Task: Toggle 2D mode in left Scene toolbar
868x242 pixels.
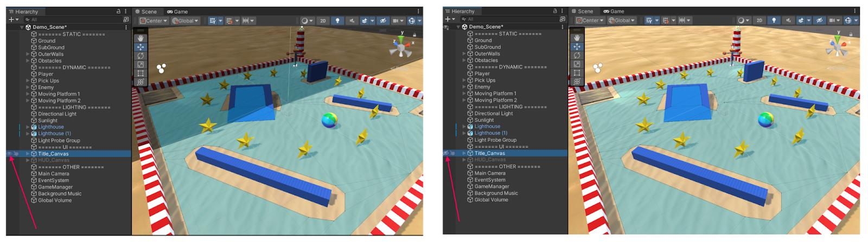Action: (x=323, y=21)
